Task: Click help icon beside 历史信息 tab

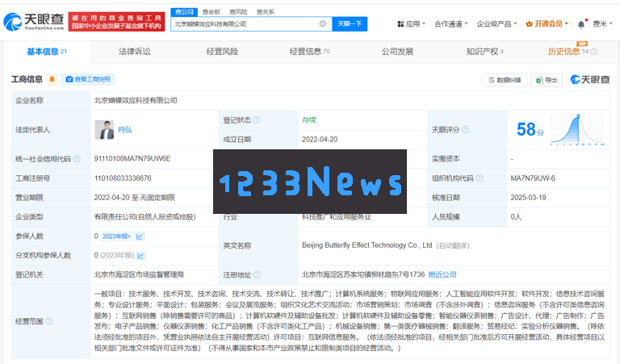Action: [x=594, y=52]
